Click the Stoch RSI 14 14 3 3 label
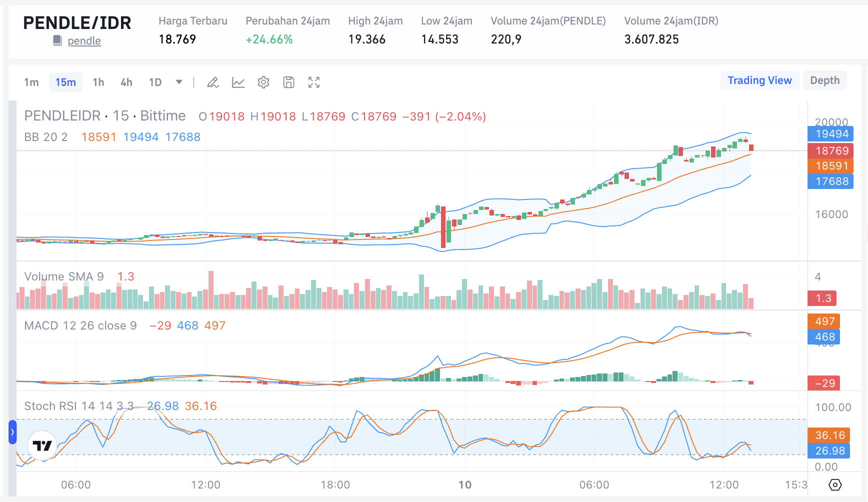The width and height of the screenshot is (868, 502). (x=79, y=406)
